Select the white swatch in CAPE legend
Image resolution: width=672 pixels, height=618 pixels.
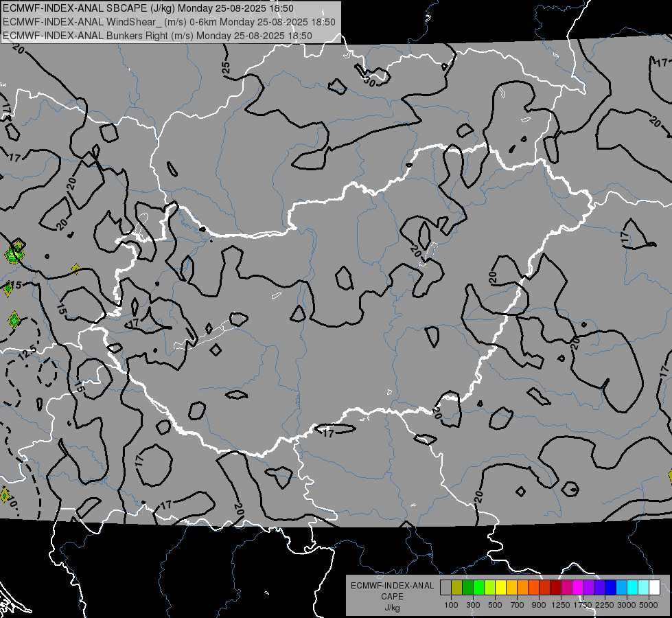pyautogui.click(x=654, y=588)
